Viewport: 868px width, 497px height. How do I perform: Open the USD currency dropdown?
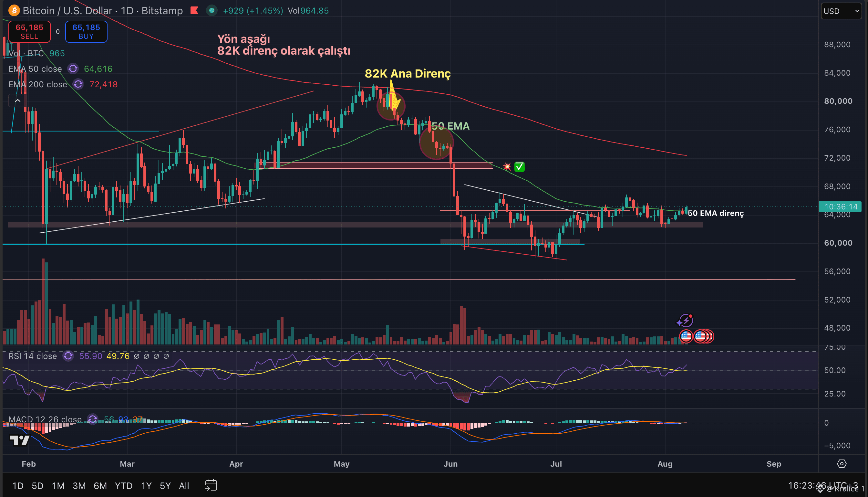pyautogui.click(x=841, y=11)
